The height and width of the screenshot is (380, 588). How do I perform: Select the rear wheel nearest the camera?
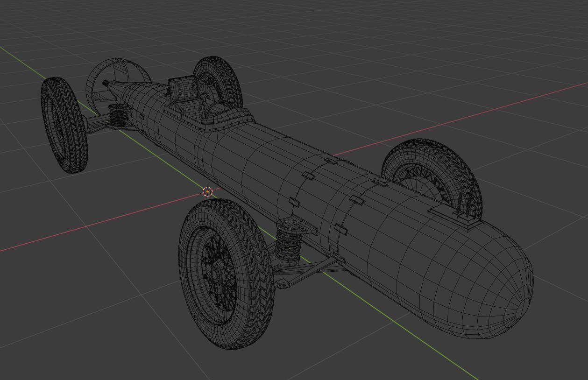pos(64,125)
